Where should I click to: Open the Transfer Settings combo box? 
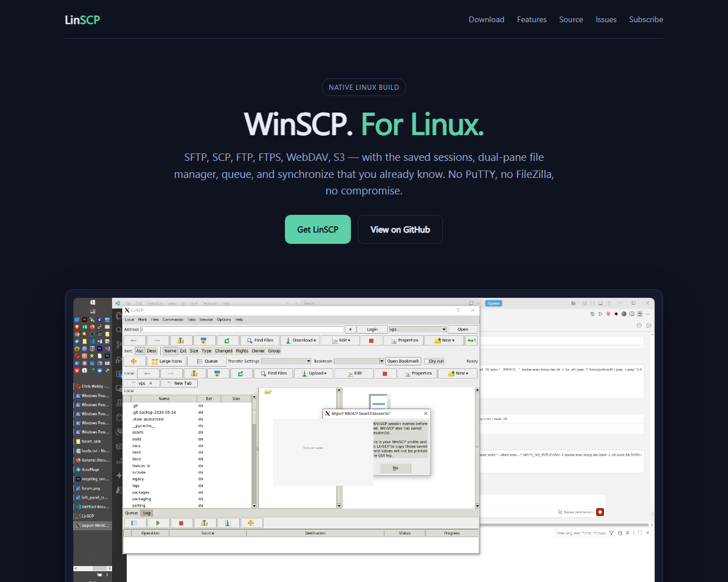(x=286, y=361)
